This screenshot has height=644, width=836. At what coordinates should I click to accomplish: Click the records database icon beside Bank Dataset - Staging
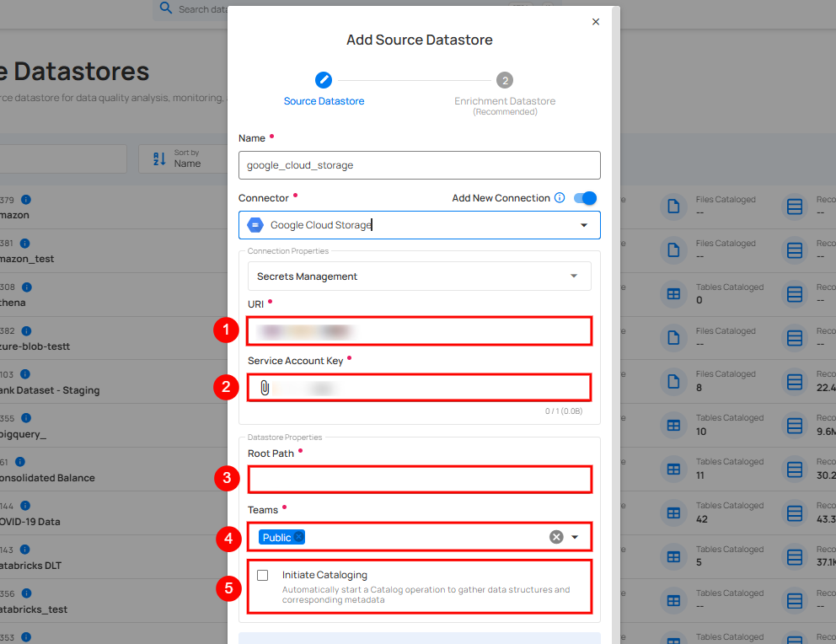[794, 381]
